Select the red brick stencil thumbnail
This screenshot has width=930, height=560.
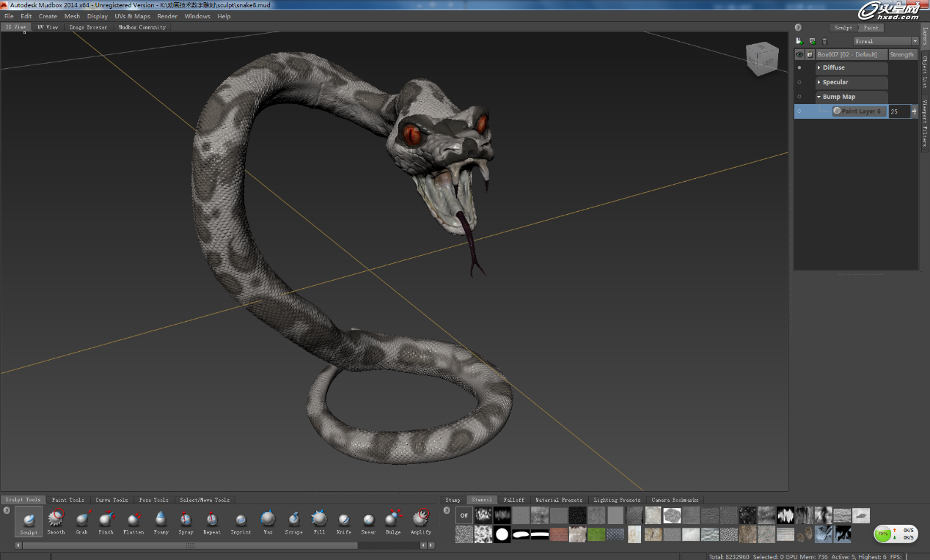(559, 534)
